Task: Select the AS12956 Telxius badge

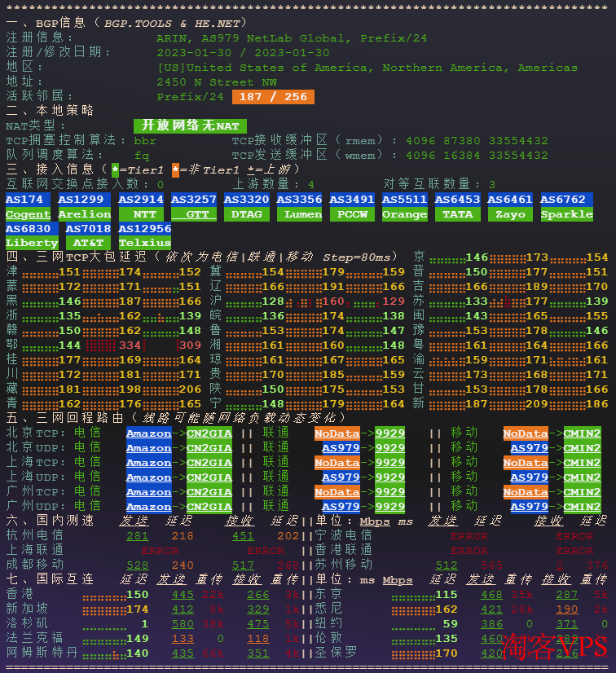Action: tap(145, 235)
